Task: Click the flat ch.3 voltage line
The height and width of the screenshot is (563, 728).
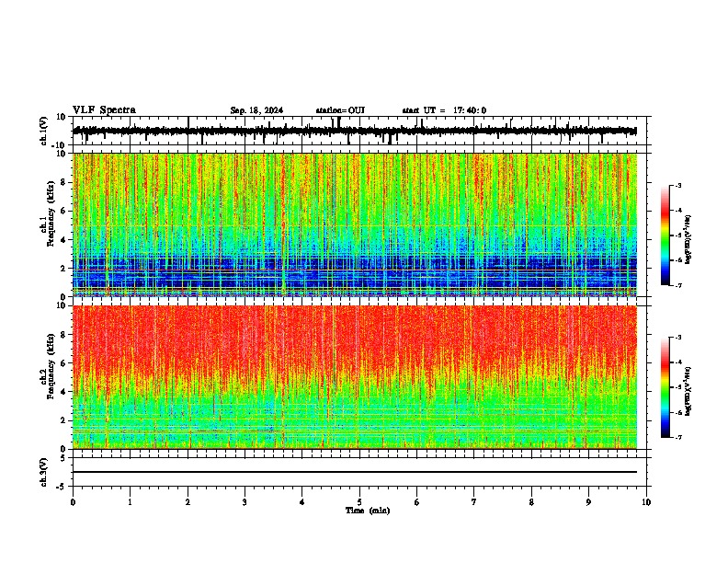Action: [x=355, y=472]
